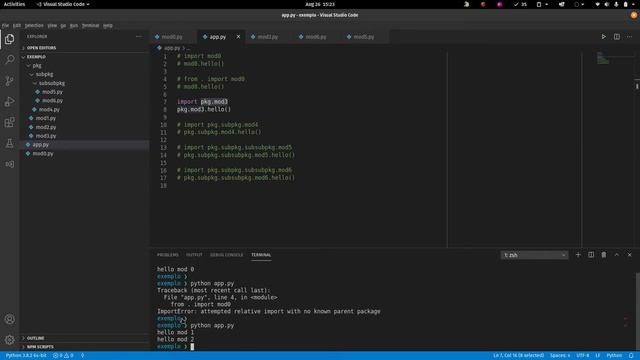Open the Run menu
The image size is (640, 360).
(x=74, y=25)
